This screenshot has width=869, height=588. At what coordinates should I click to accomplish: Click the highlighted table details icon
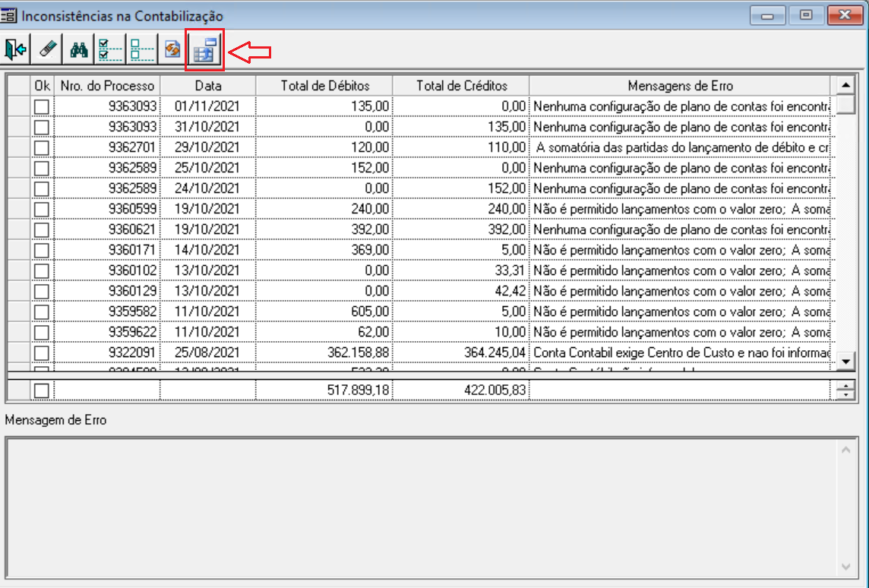click(204, 50)
